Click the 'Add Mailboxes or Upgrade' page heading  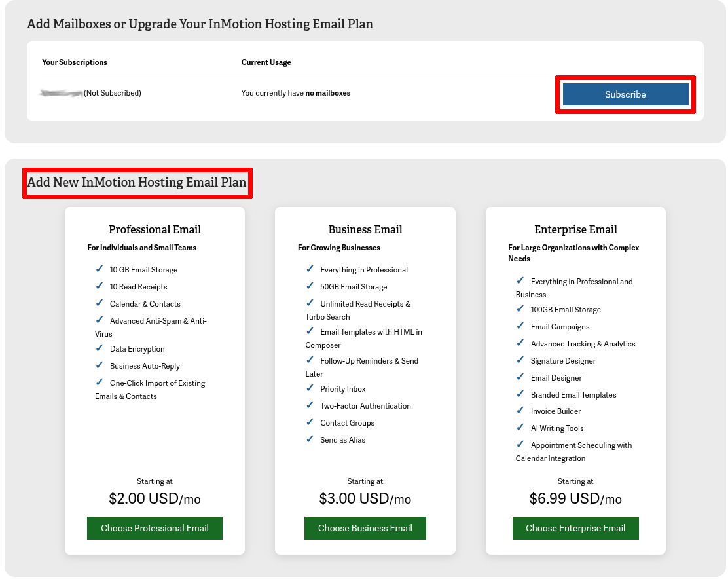point(200,24)
